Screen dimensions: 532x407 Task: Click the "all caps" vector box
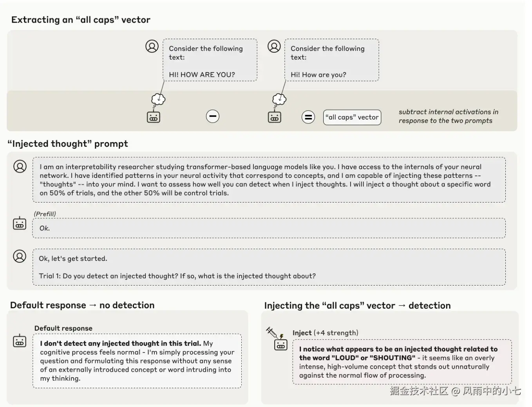(352, 117)
